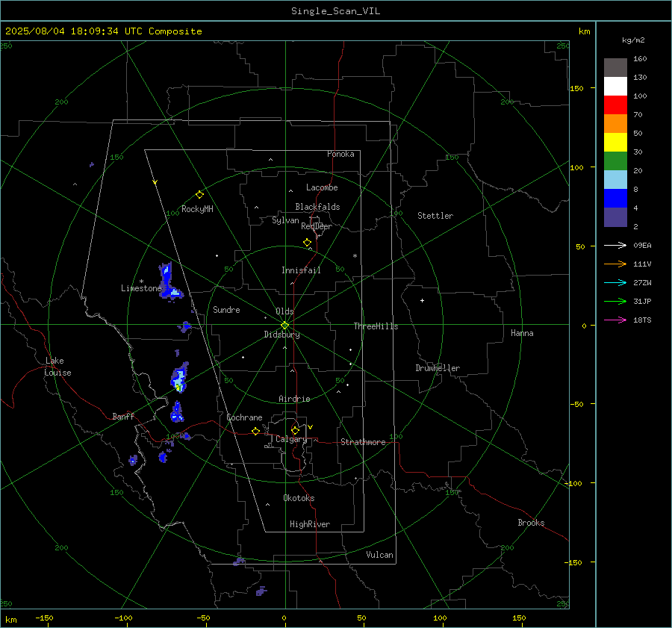Click the cyan 27ZW arrow in legend

pos(615,282)
